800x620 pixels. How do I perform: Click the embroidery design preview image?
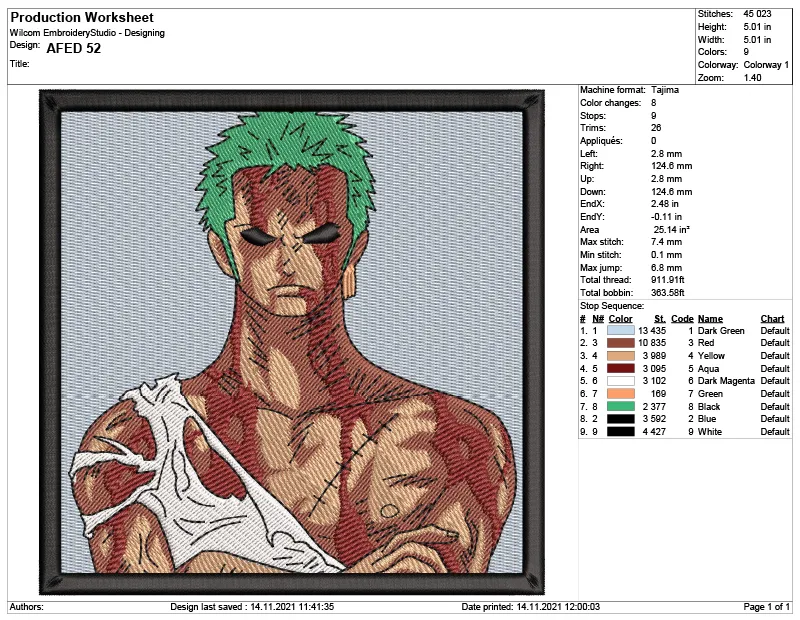292,342
